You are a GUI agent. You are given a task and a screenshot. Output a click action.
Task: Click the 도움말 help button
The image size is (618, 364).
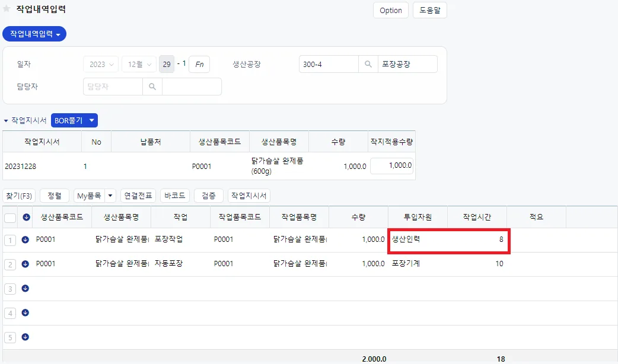[x=429, y=10]
